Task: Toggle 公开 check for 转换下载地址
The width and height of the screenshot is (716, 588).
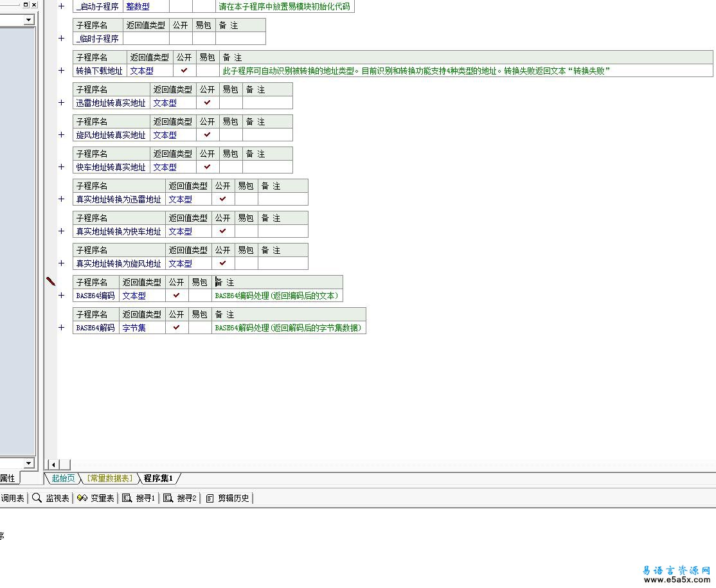Action: (184, 70)
